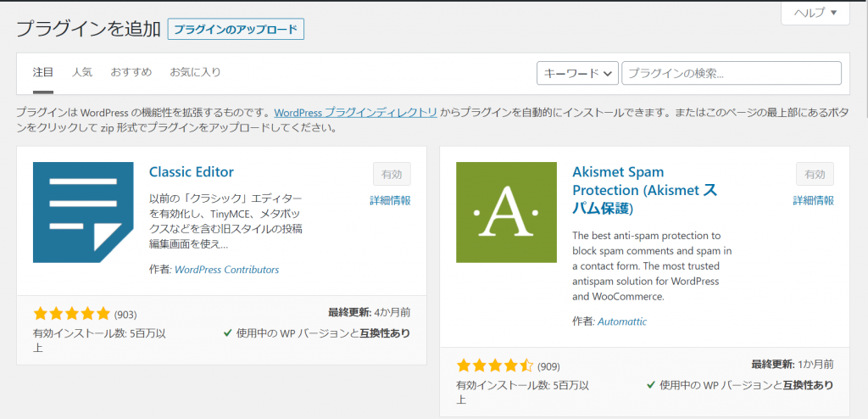Viewport: 868px width, 419px height.
Task: Click Akismet 有効インストール数 text
Action: click(522, 392)
